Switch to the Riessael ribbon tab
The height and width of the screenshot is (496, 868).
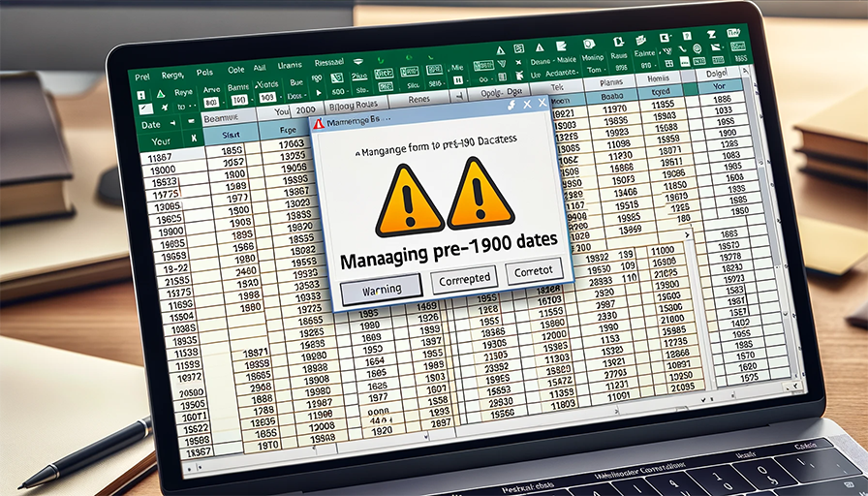click(328, 63)
